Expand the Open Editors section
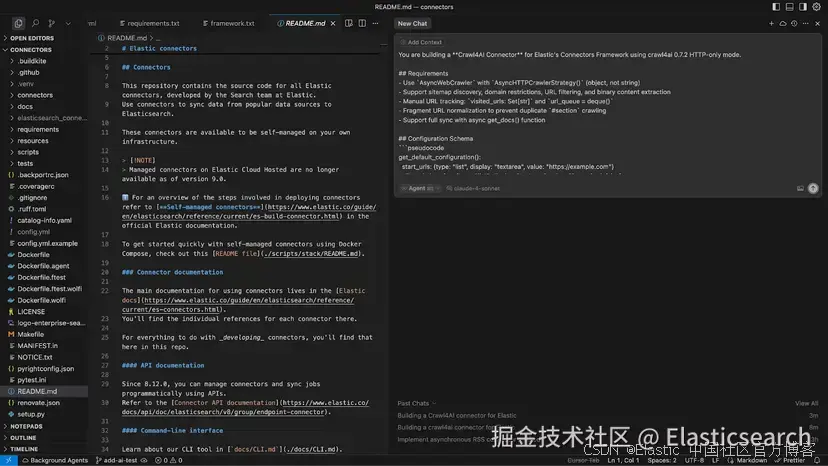Viewport: 828px width, 466px height. coord(44,38)
